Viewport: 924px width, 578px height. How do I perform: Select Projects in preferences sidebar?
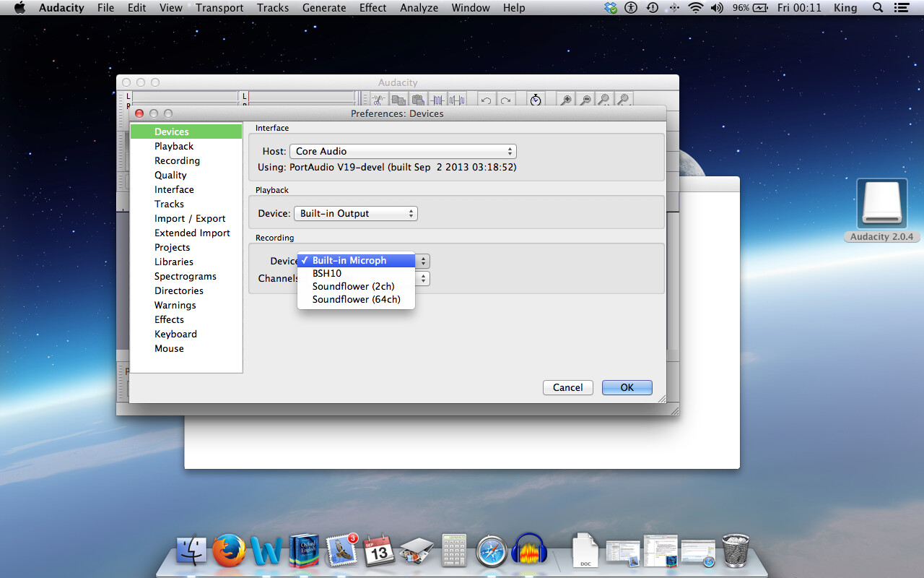(186, 247)
